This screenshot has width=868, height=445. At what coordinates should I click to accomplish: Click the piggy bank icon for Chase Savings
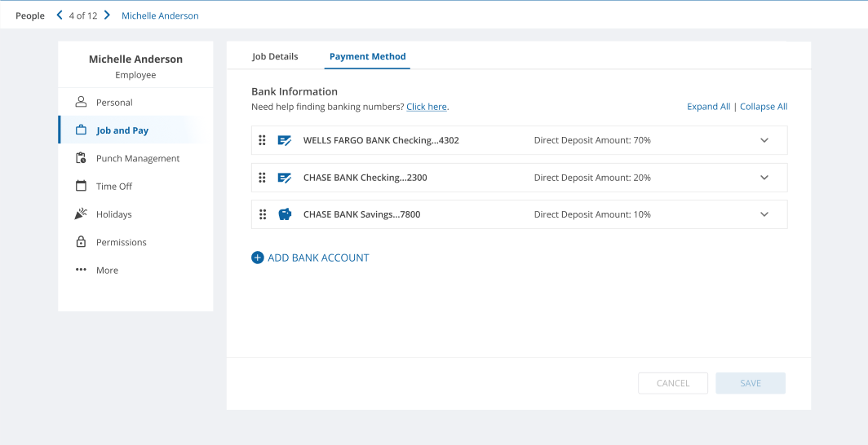(285, 214)
